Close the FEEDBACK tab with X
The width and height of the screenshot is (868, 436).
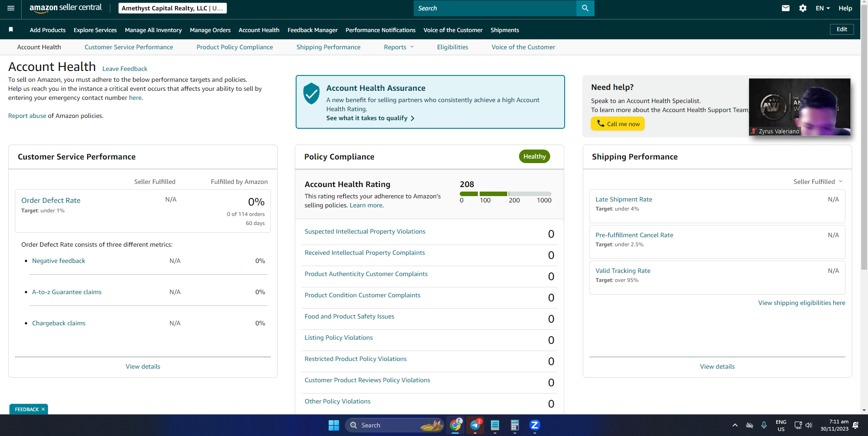(x=43, y=409)
